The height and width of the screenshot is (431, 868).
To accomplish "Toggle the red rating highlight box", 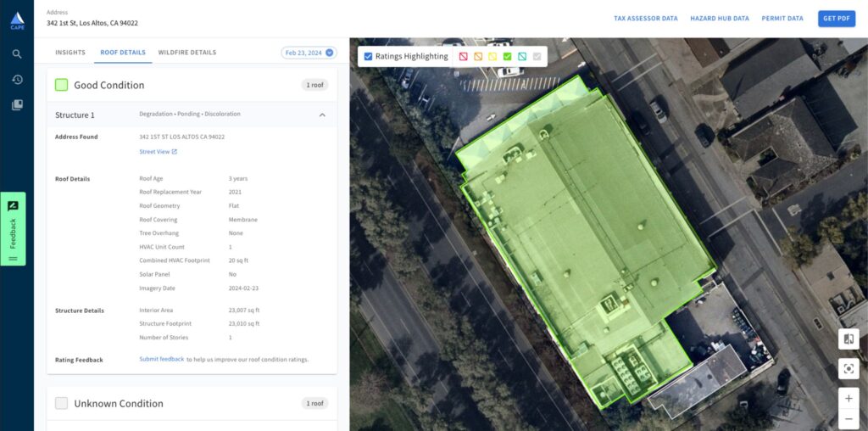I will [464, 57].
